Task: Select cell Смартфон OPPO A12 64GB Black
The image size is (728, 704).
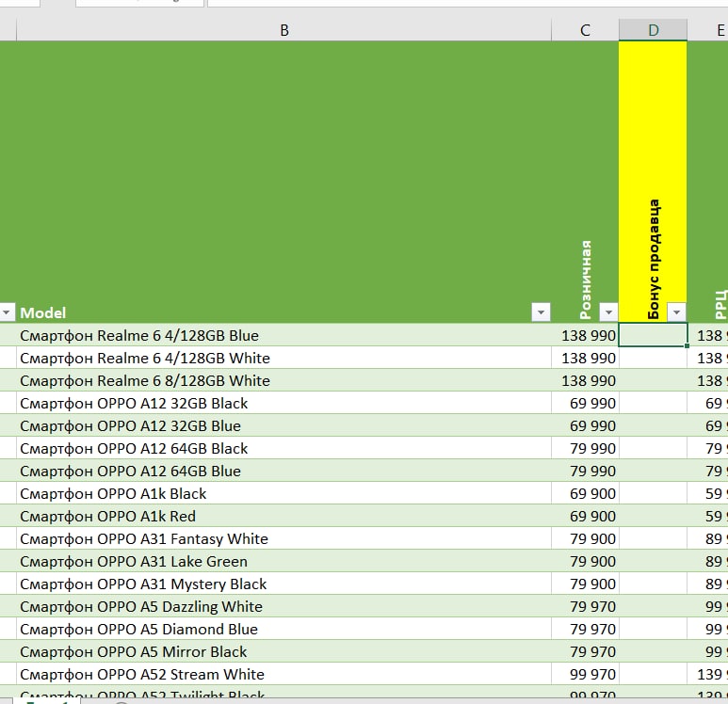Action: (283, 448)
